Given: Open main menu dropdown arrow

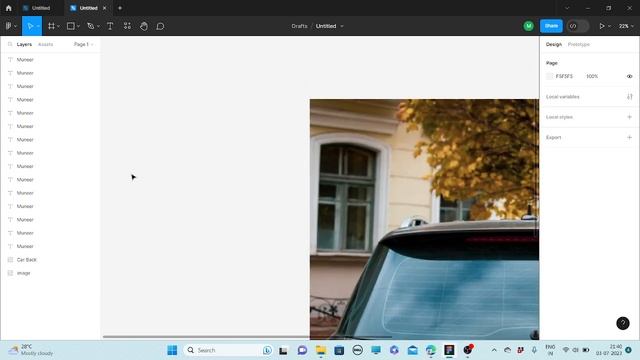Looking at the screenshot, I should (x=16, y=26).
